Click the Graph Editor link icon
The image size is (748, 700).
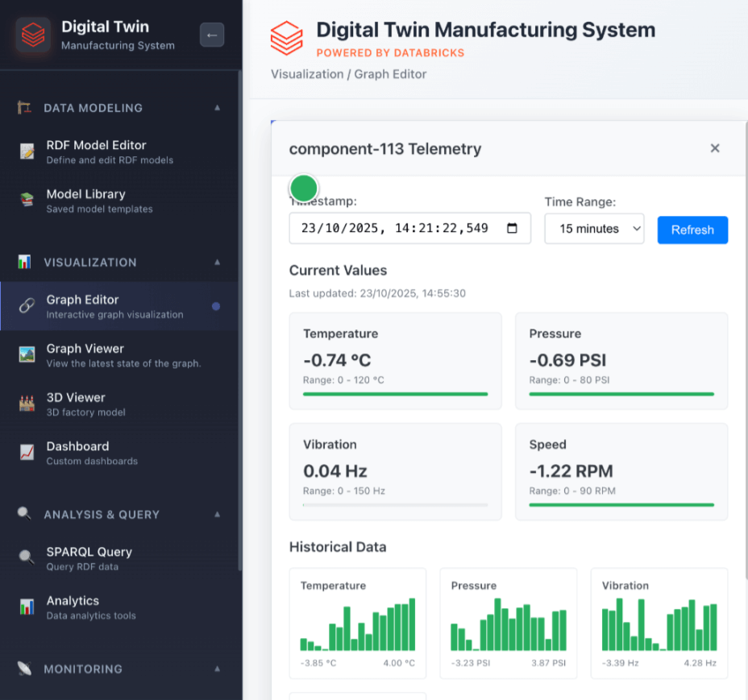click(x=27, y=306)
